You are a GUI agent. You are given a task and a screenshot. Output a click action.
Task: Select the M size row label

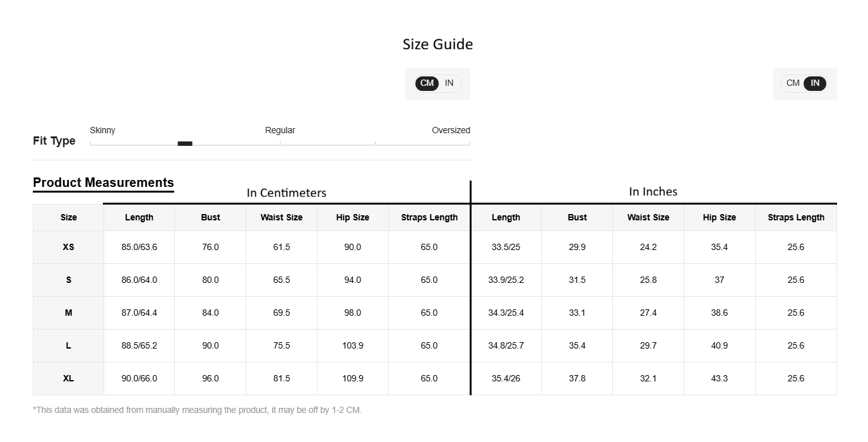click(69, 313)
